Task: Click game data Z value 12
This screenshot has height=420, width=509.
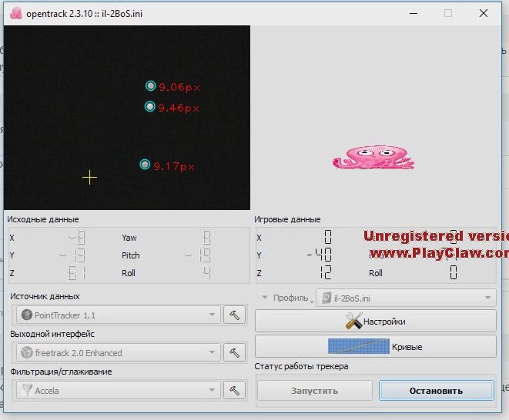Action: tap(326, 272)
